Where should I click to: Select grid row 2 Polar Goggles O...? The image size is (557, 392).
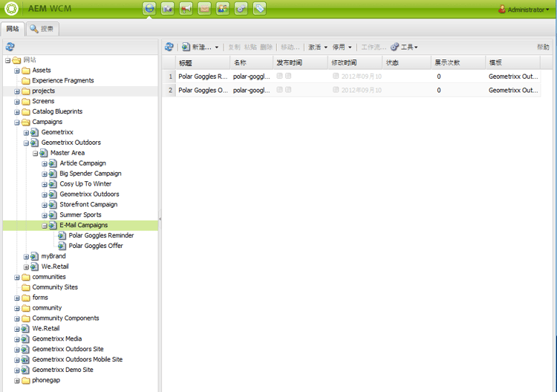pyautogui.click(x=352, y=90)
